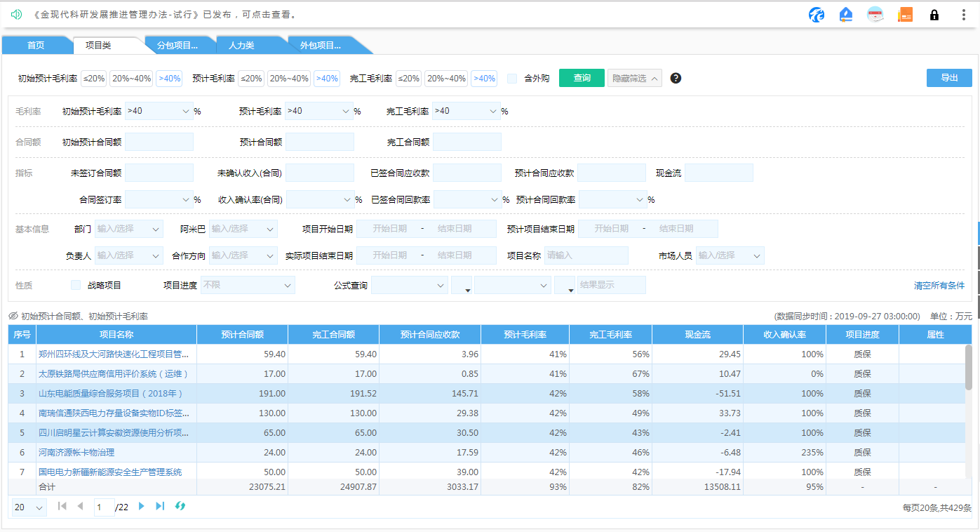Open the 外包项目 tab
Viewport: 980px width, 532px height.
tap(321, 46)
